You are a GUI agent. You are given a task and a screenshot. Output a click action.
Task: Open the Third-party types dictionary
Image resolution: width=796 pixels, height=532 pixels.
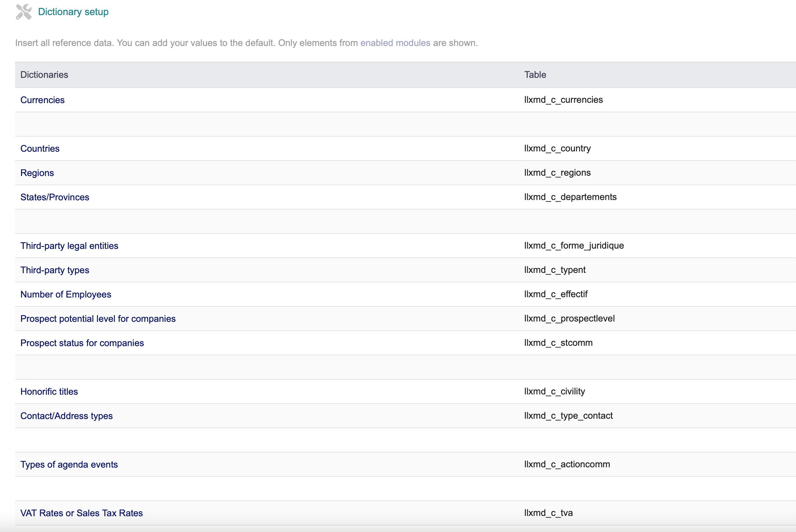point(55,270)
